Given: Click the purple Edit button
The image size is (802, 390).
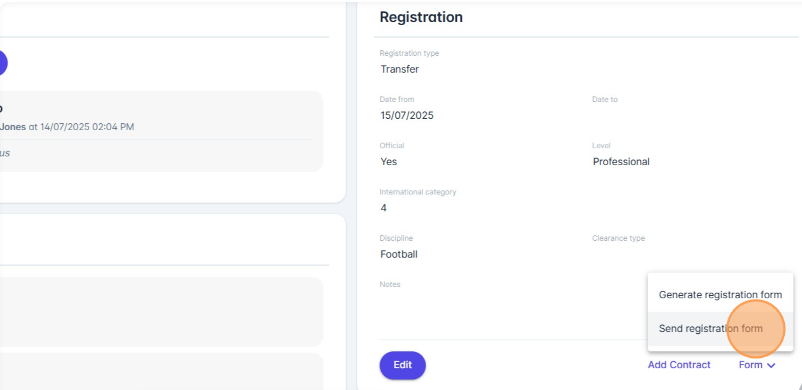Looking at the screenshot, I should (x=402, y=365).
